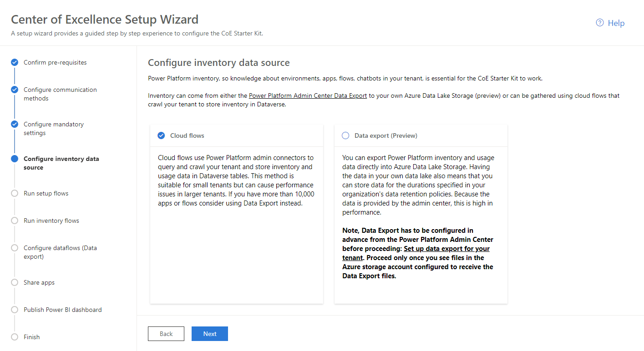
Task: Click the Next button
Action: pyautogui.click(x=210, y=334)
